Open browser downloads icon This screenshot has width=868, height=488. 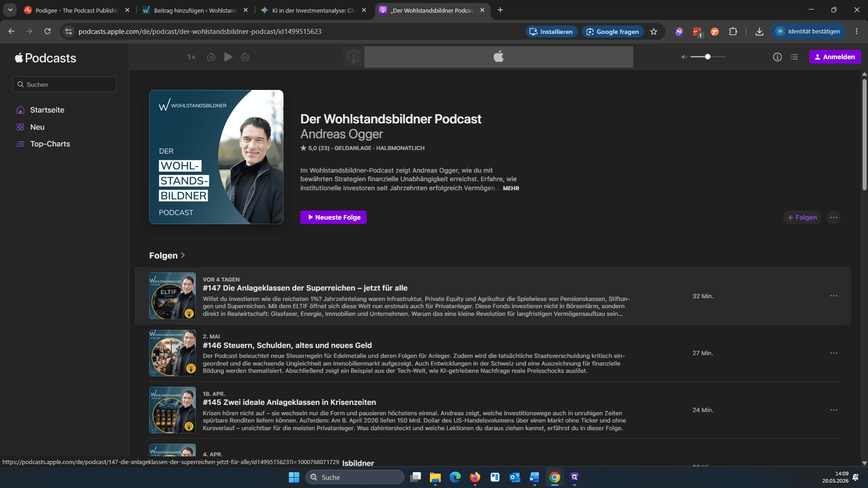pyautogui.click(x=759, y=32)
